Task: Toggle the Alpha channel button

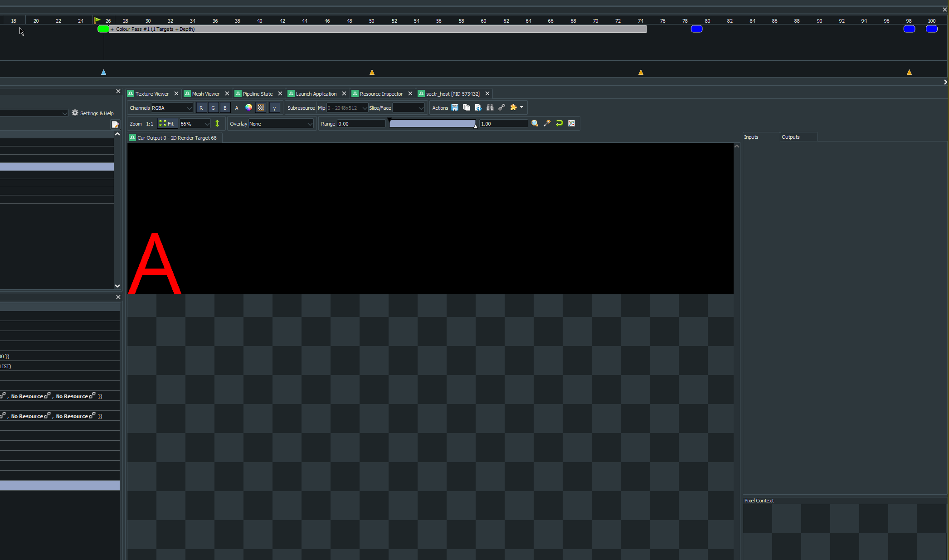Action: [x=237, y=108]
